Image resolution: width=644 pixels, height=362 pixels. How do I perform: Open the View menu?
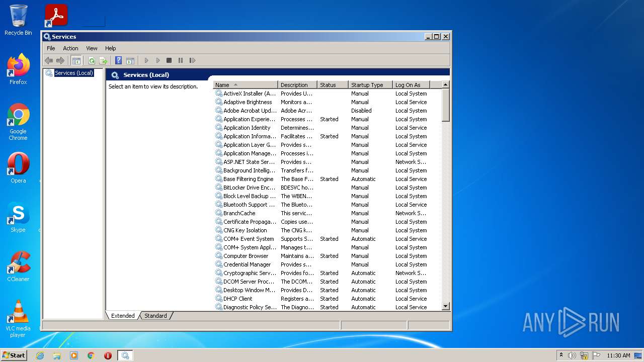(92, 48)
